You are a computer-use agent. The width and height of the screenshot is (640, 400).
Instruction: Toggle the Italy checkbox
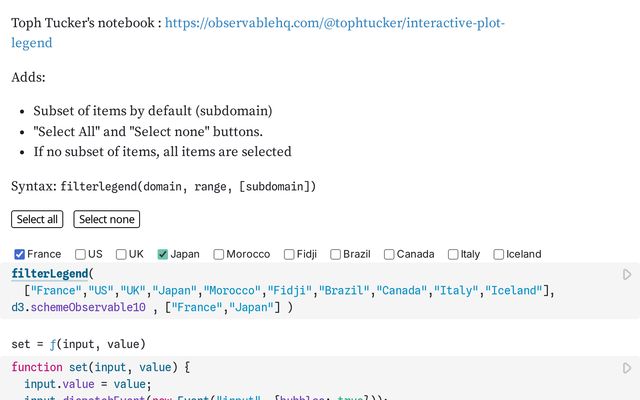point(453,254)
